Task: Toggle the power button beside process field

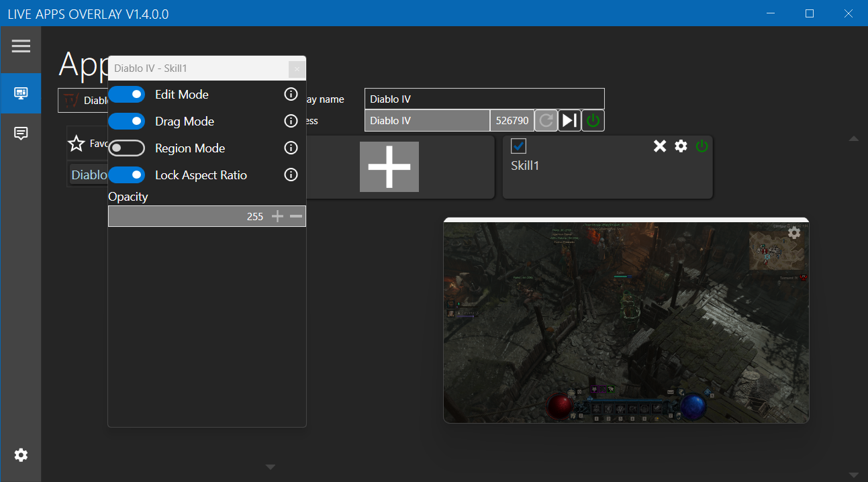Action: tap(593, 121)
